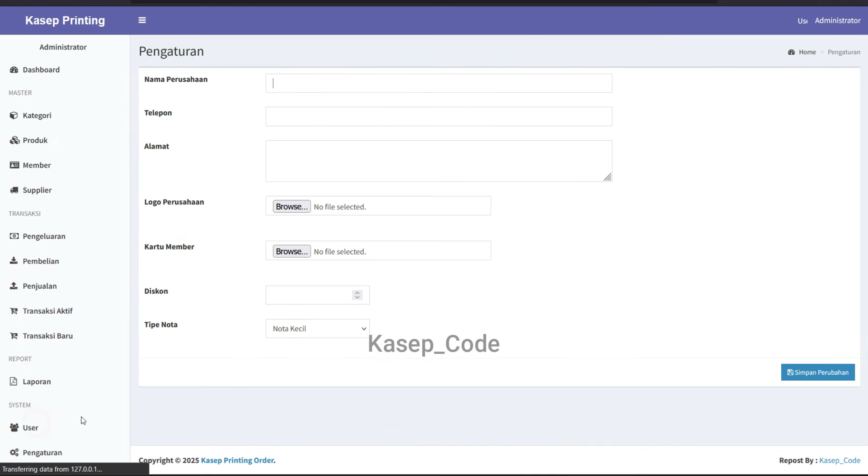Click the Transaksi Aktif cart icon
The height and width of the screenshot is (476, 868).
pos(14,311)
